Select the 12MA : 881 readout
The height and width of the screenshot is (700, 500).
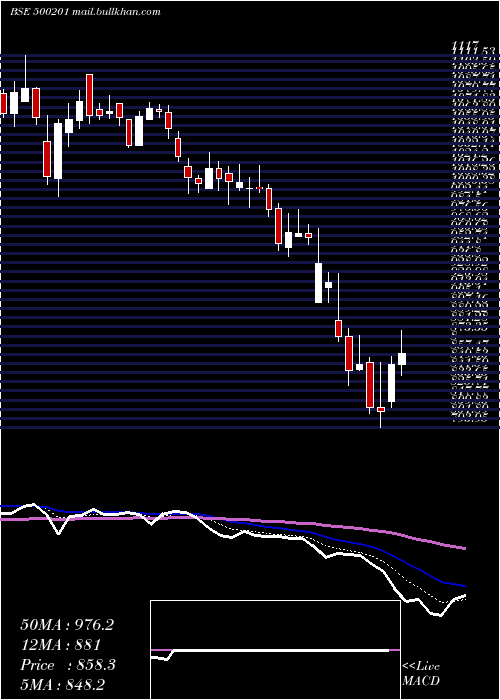pos(60,645)
